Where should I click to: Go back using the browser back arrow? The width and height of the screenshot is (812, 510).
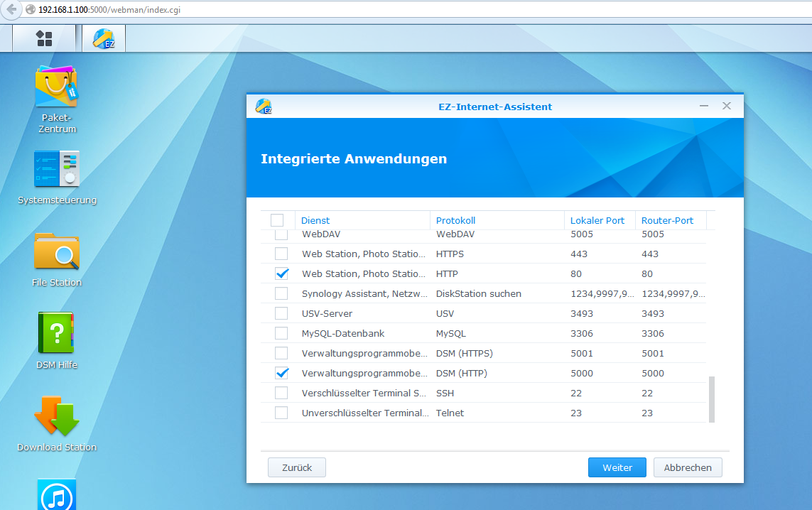point(11,9)
